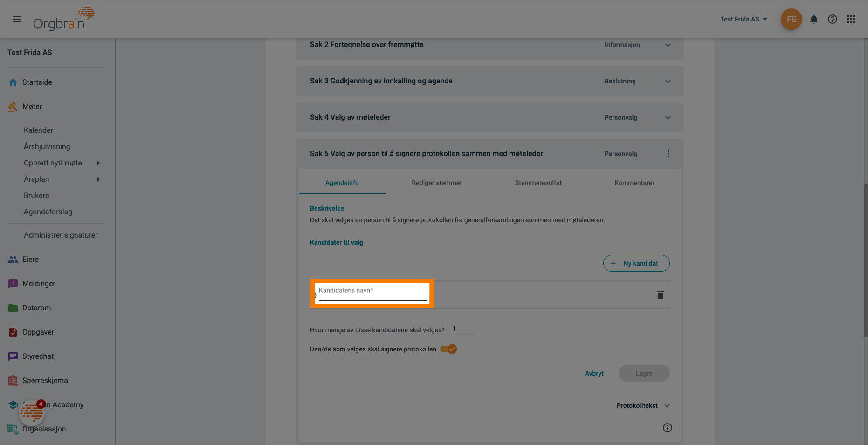Click the Eiere people icon
This screenshot has height=445, width=868.
point(13,260)
